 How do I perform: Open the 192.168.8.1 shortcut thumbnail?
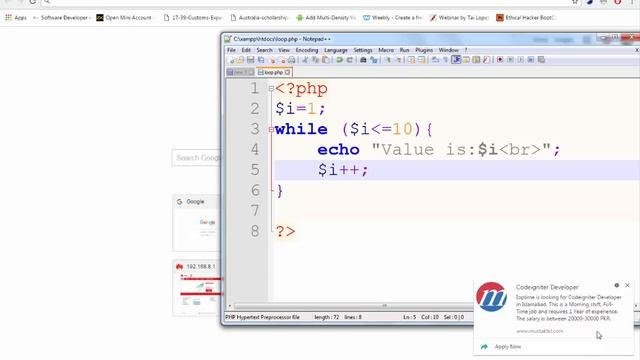[197, 288]
